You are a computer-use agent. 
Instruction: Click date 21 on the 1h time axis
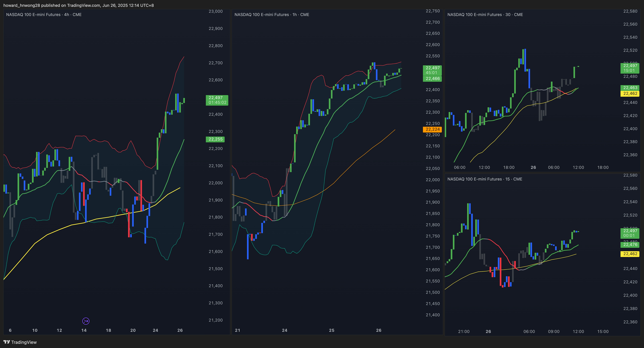pos(237,330)
